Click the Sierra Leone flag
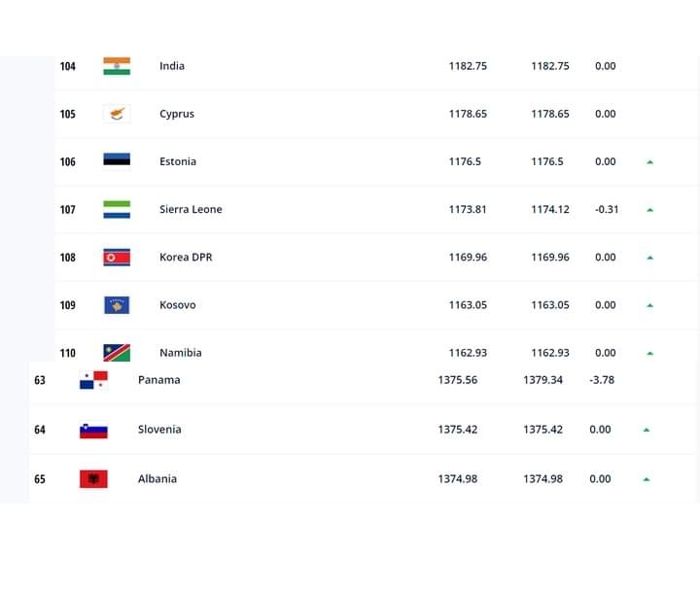 (117, 209)
